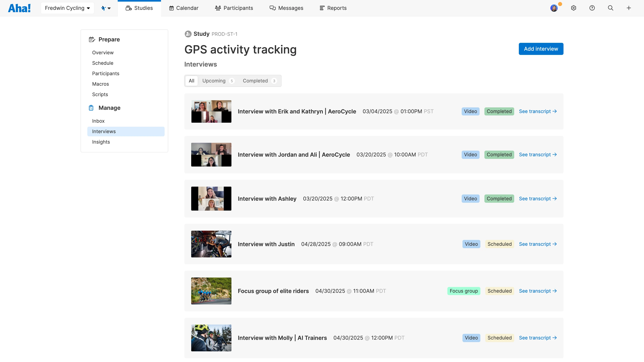Image resolution: width=644 pixels, height=362 pixels.
Task: Open Insights in the sidebar
Action: [101, 142]
